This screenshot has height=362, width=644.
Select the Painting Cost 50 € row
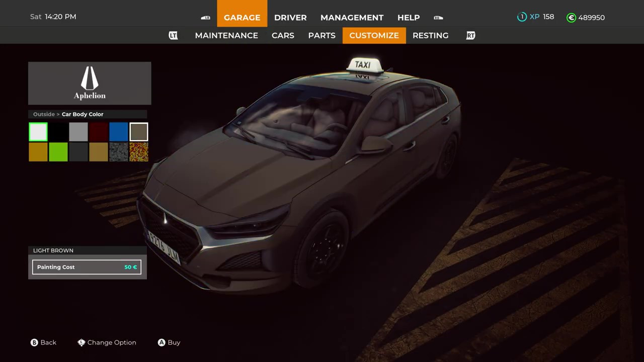(87, 267)
